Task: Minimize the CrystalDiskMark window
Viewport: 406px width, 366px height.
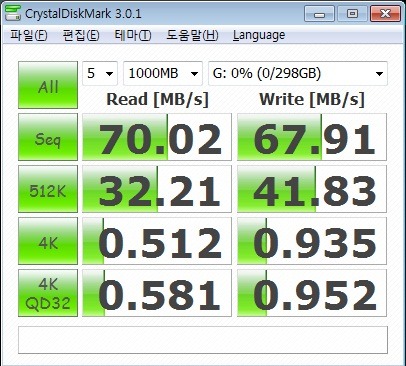Action: point(319,14)
